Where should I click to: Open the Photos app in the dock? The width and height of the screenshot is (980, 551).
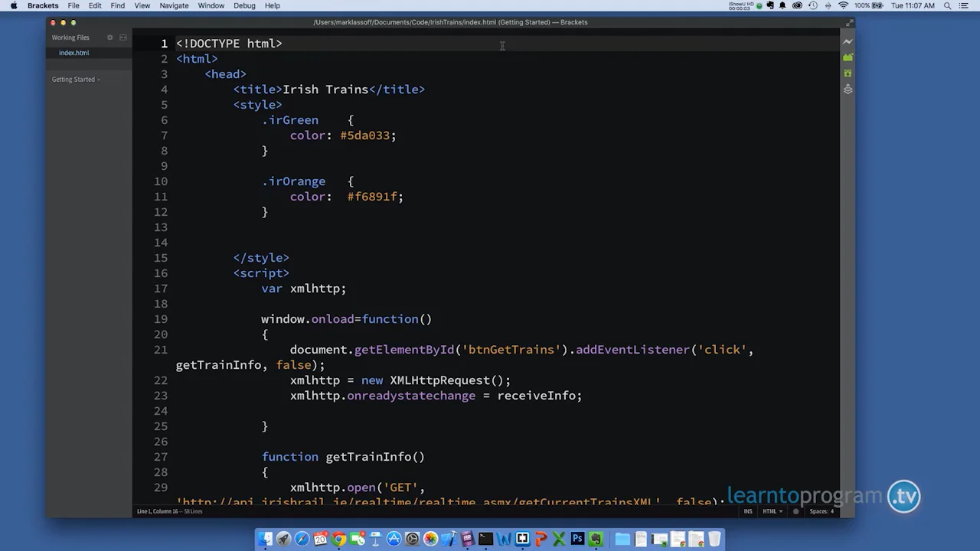click(430, 539)
